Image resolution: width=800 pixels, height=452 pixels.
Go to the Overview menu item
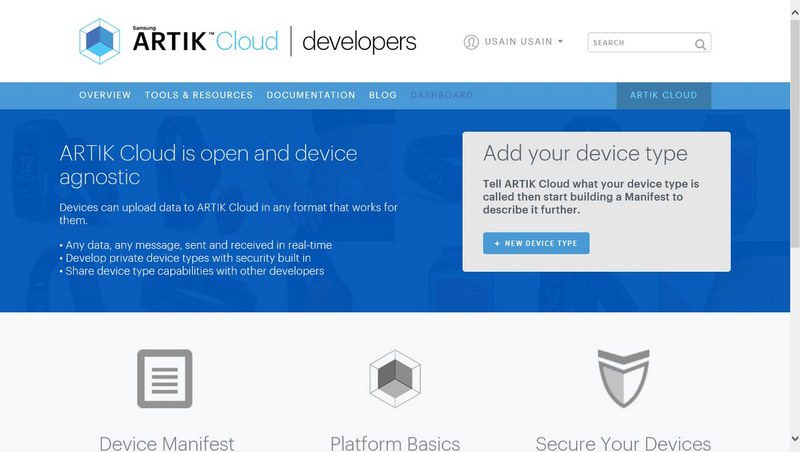pos(105,95)
